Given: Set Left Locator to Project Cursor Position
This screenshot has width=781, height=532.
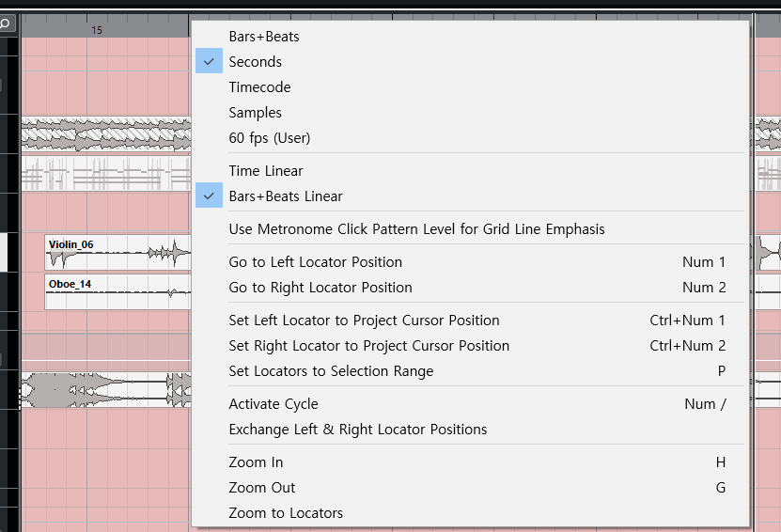Looking at the screenshot, I should click(x=364, y=321).
